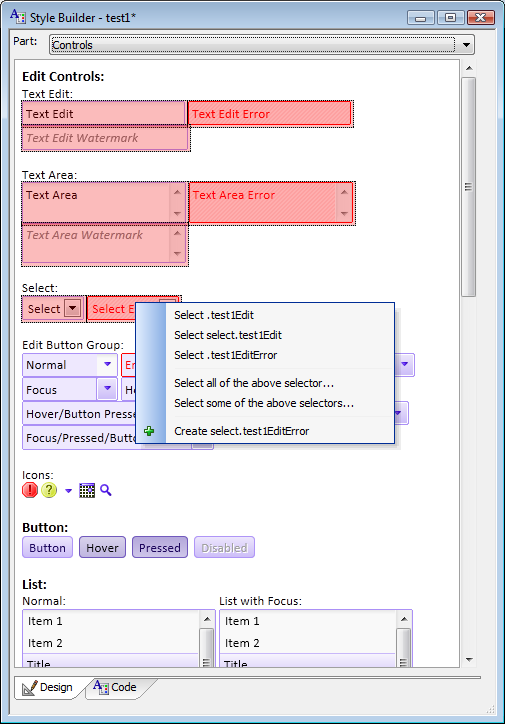Viewport: 505px width, 724px height.
Task: Choose Create select.test1EditError menu entry
Action: coord(241,431)
